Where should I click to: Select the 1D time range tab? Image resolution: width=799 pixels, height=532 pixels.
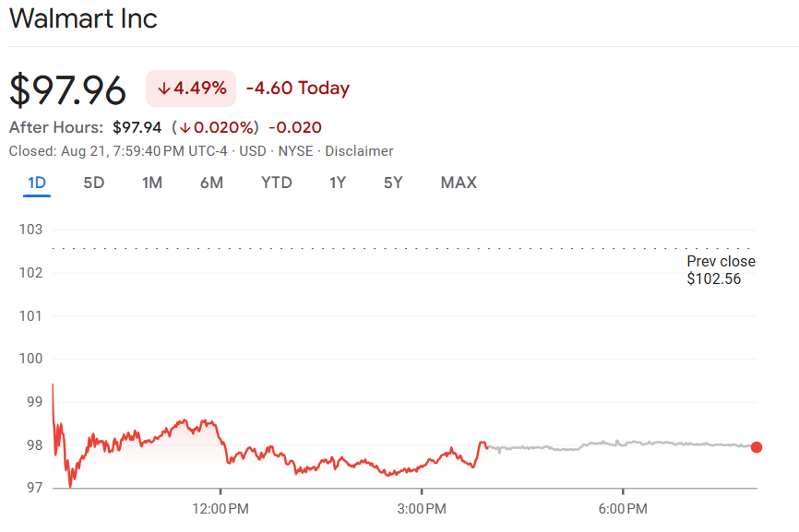tap(37, 183)
